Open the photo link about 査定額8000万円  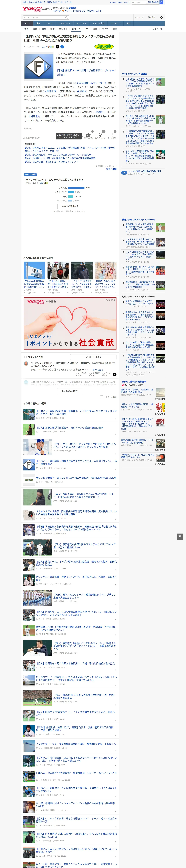click(86, 72)
